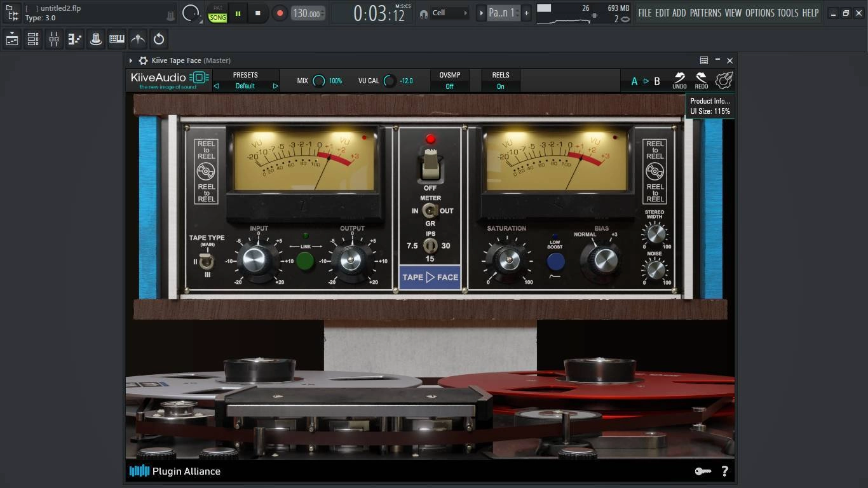This screenshot has height=488, width=868.
Task: Click the left Reel to Reel badge icon
Action: tap(207, 172)
